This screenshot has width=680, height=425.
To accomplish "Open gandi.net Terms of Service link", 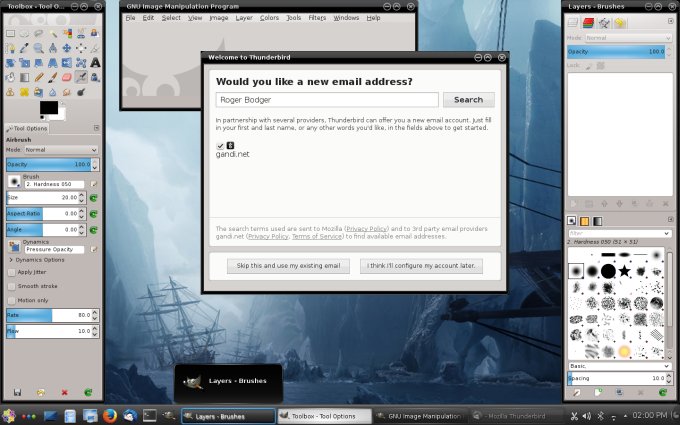I will pyautogui.click(x=317, y=236).
